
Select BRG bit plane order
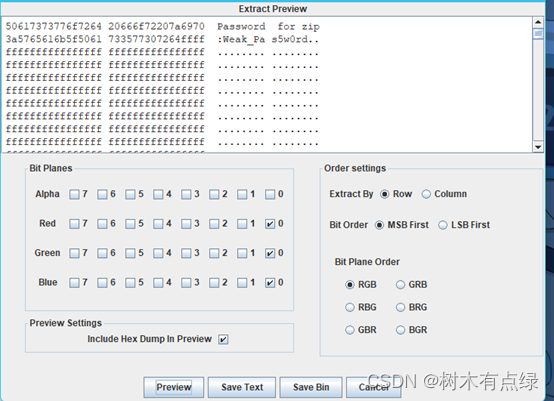tap(400, 307)
